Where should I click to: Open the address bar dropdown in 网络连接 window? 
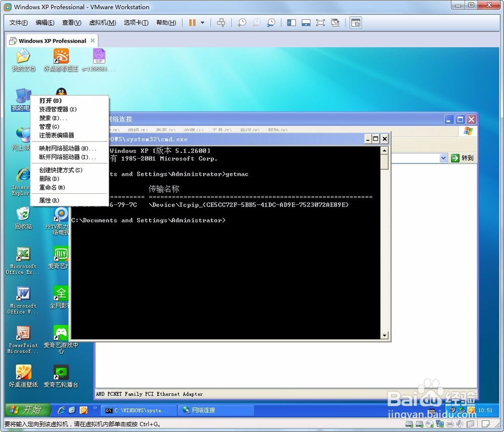[x=444, y=158]
